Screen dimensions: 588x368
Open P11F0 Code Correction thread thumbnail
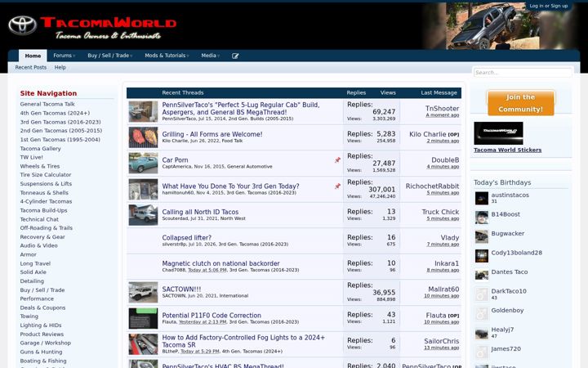pos(143,318)
